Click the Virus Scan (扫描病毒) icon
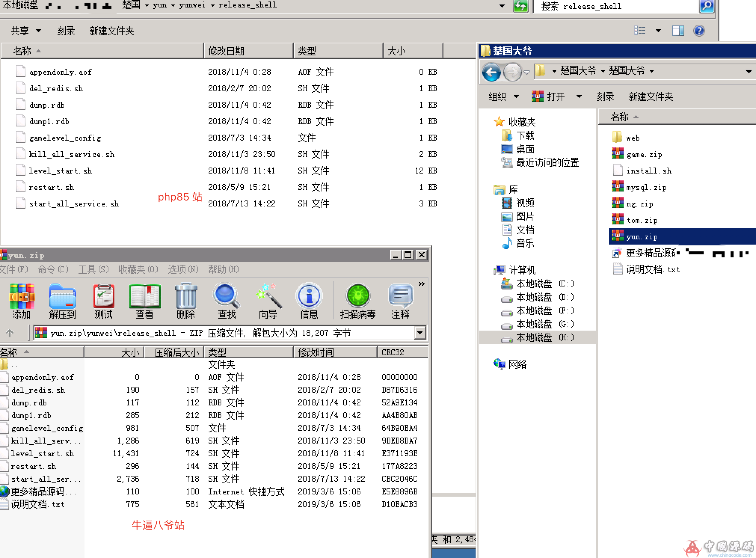 pos(358,301)
